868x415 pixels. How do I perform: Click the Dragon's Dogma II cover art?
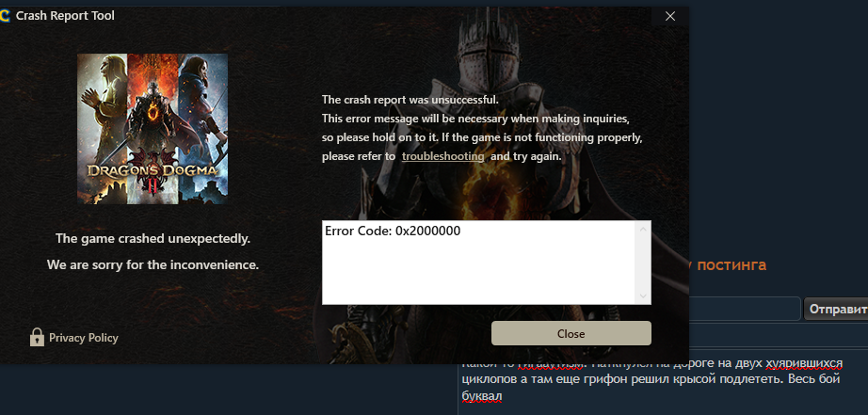153,128
